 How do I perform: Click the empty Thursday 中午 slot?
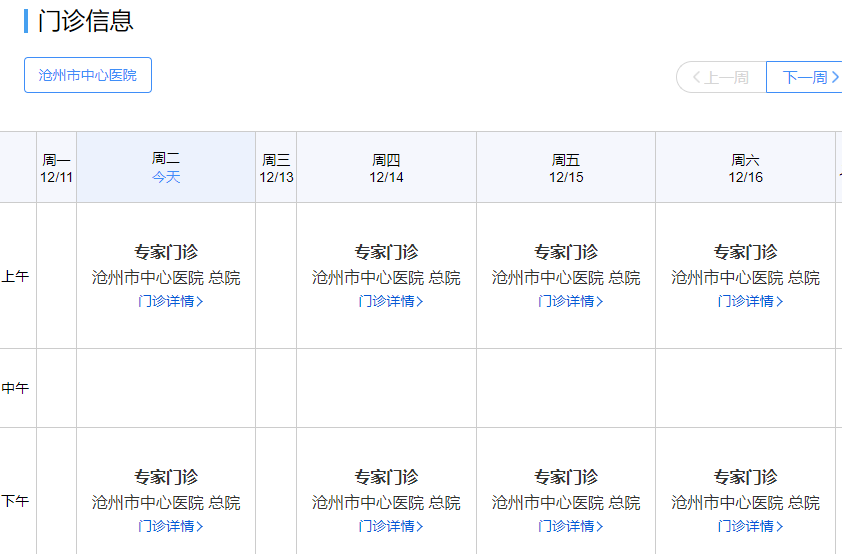click(x=386, y=388)
